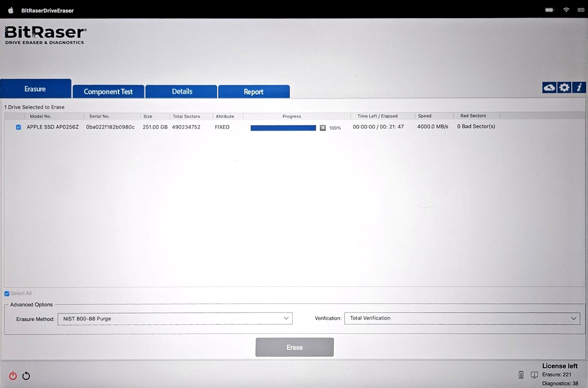
Task: Cancel erasure with the progress X icon
Action: click(x=323, y=128)
